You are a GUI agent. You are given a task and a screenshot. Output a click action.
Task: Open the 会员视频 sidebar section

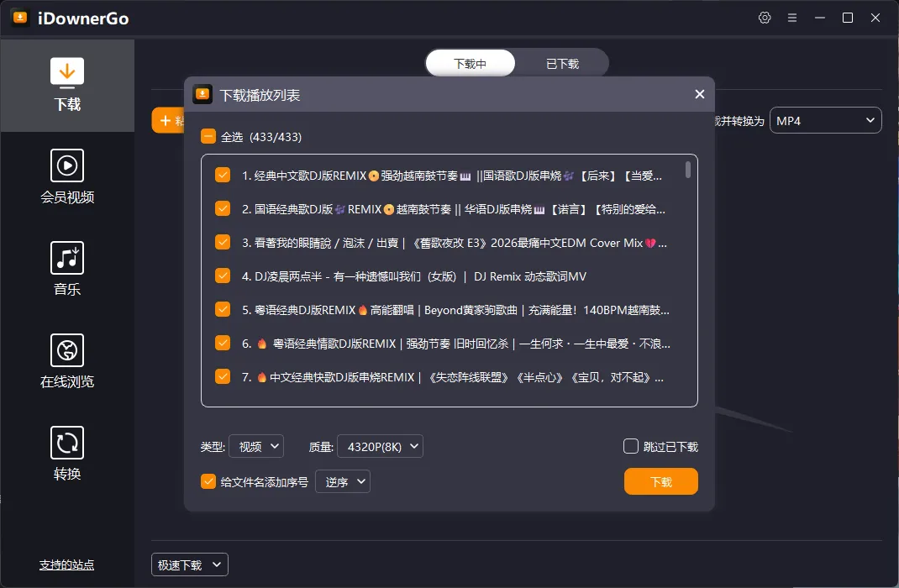click(x=67, y=176)
